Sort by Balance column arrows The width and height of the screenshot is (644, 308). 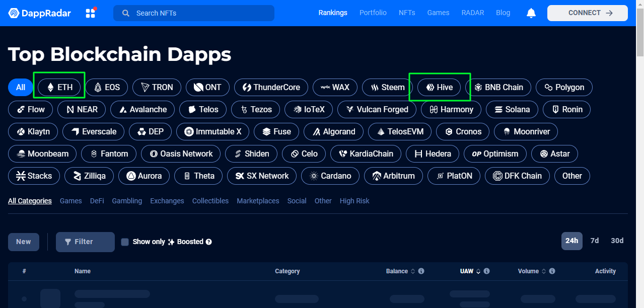click(413, 271)
